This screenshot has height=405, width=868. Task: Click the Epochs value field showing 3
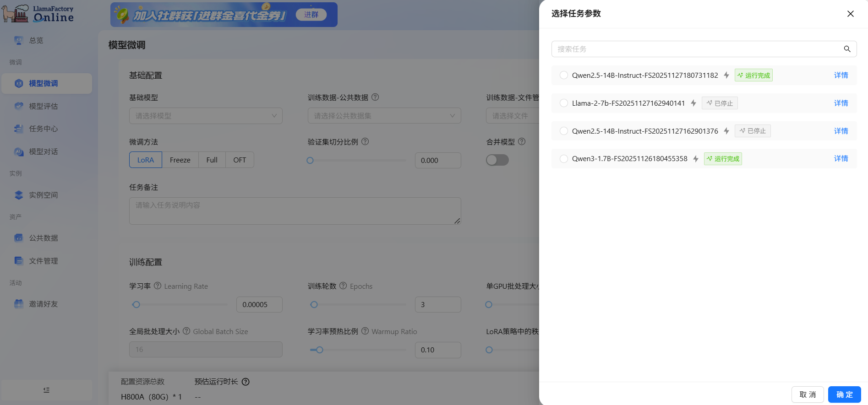point(438,304)
